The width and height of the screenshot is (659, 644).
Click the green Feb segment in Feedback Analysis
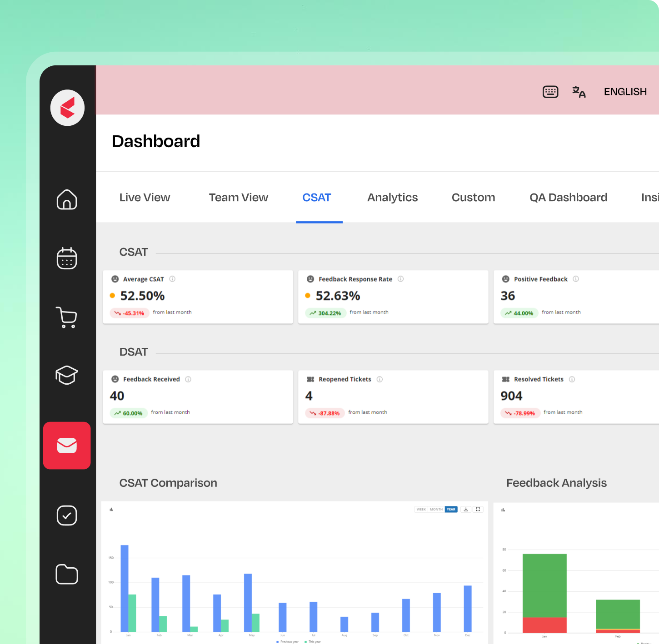(x=618, y=614)
